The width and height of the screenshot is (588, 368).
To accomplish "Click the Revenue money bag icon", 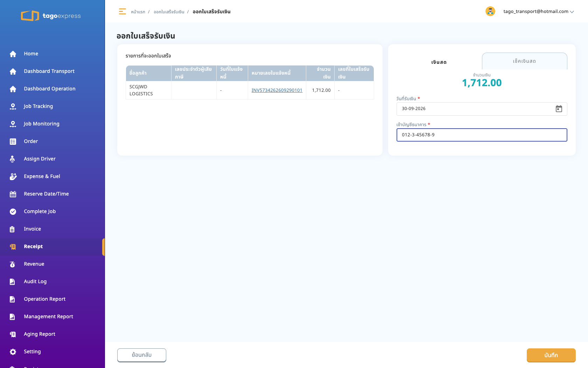I will [13, 264].
